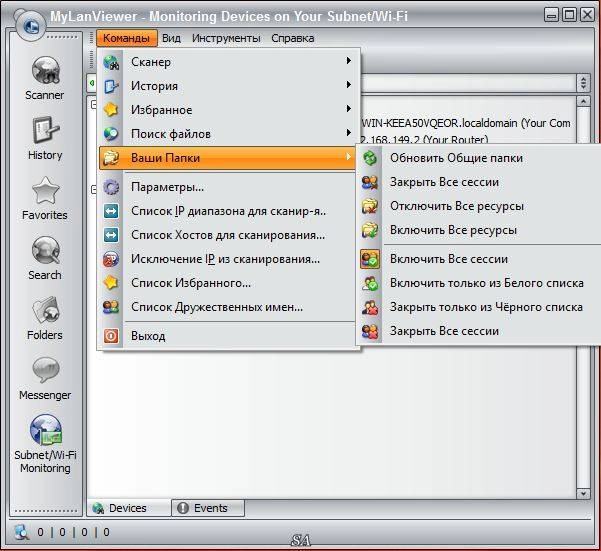Screen dimensions: 601x551
Task: Choose Включить только из Белого списка
Action: point(479,283)
